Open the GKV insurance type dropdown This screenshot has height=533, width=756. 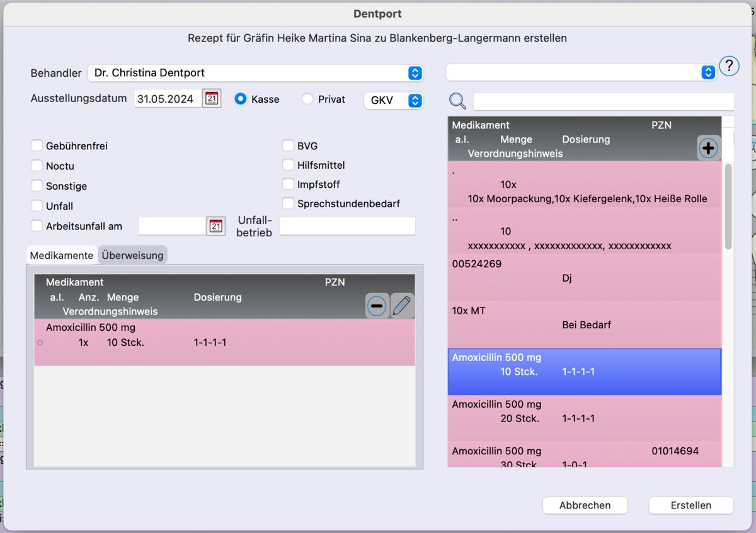[393, 100]
